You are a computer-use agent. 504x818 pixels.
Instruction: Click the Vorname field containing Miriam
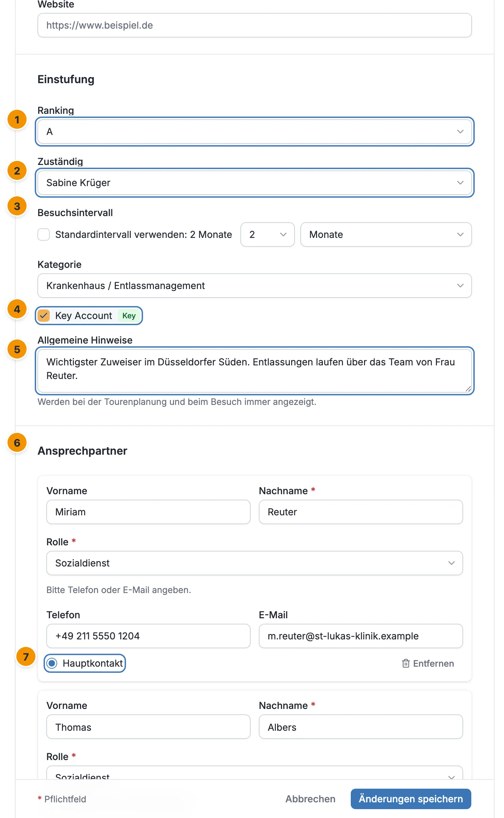click(x=148, y=512)
